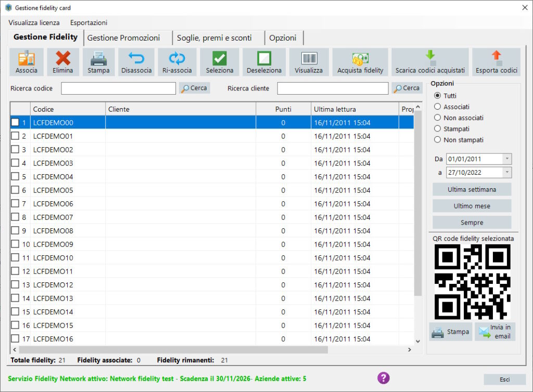
Task: Tick the checkbox for row LCFDEMO05
Action: pyautogui.click(x=16, y=190)
